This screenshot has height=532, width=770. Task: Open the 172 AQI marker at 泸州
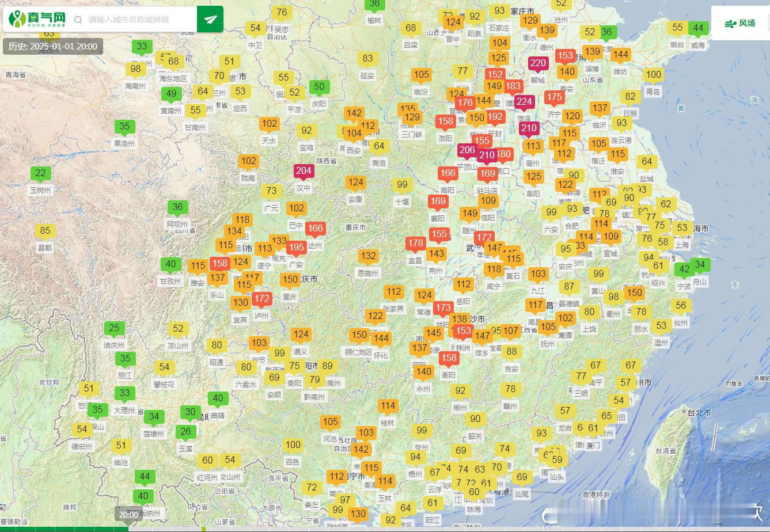click(x=262, y=299)
